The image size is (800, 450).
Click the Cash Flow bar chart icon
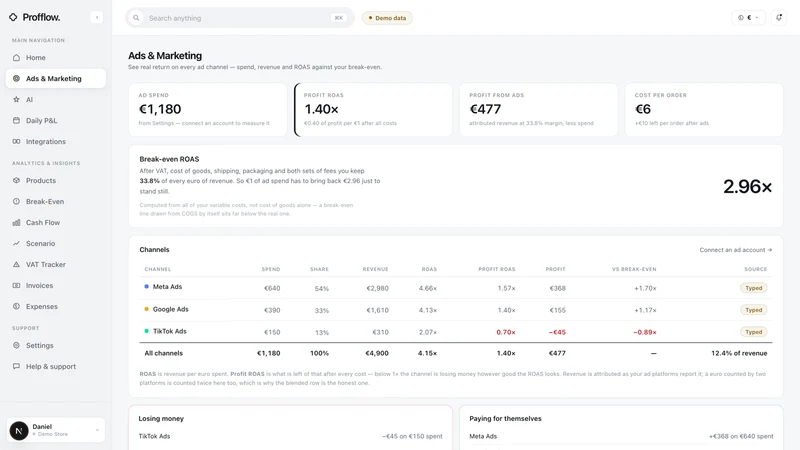[x=16, y=222]
